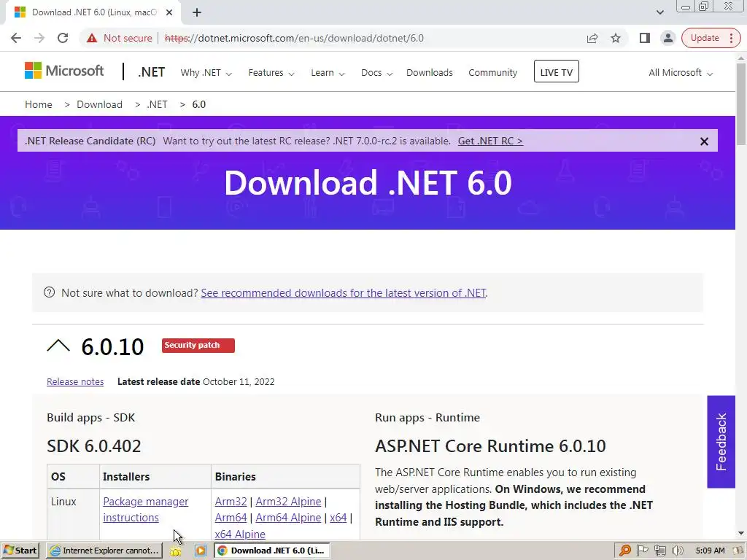747x560 pixels.
Task: Open the Community menu item
Action: (x=492, y=73)
